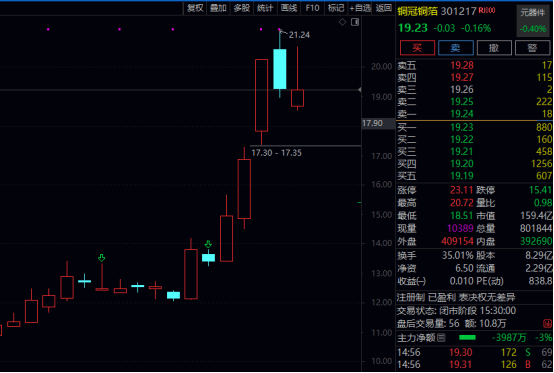Open the 主力净额 detail list icon
Screen dimensions: 554x373
(441, 338)
